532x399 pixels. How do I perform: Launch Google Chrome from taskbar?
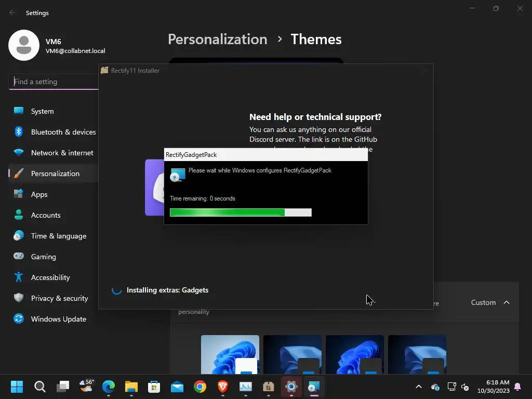(200, 387)
